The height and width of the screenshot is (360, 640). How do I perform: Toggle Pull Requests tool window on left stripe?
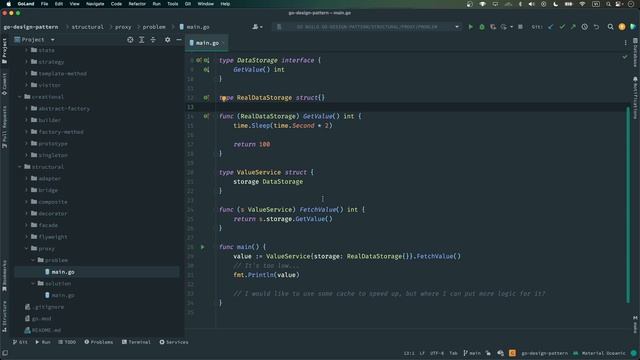click(x=4, y=127)
